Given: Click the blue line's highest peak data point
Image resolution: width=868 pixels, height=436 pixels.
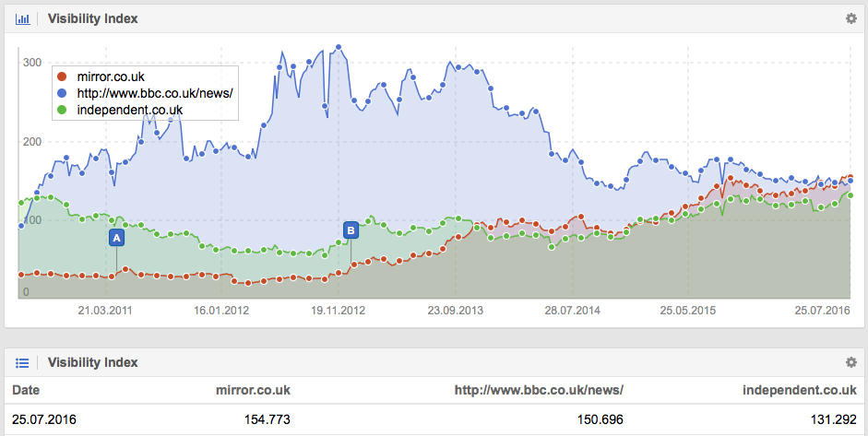Looking at the screenshot, I should (x=339, y=48).
